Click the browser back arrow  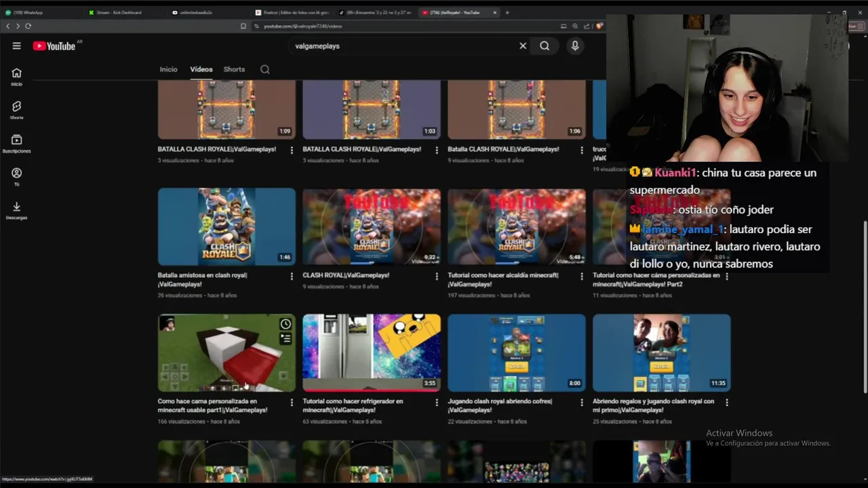tap(7, 26)
